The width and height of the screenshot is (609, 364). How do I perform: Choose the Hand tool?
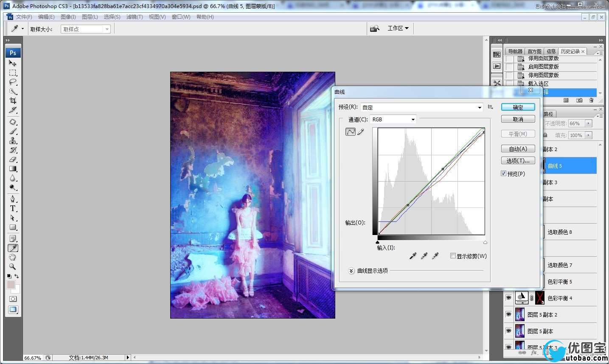[13, 258]
